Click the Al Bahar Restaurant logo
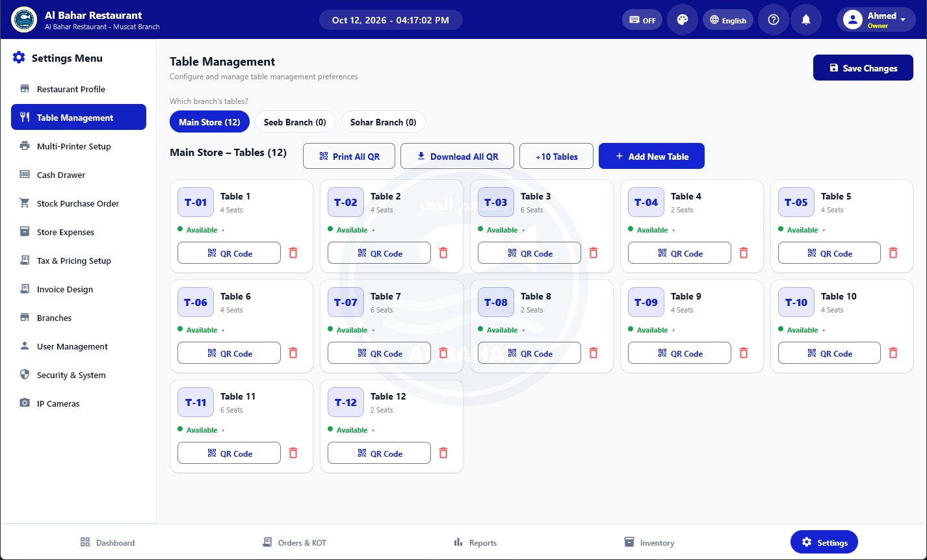 click(24, 19)
